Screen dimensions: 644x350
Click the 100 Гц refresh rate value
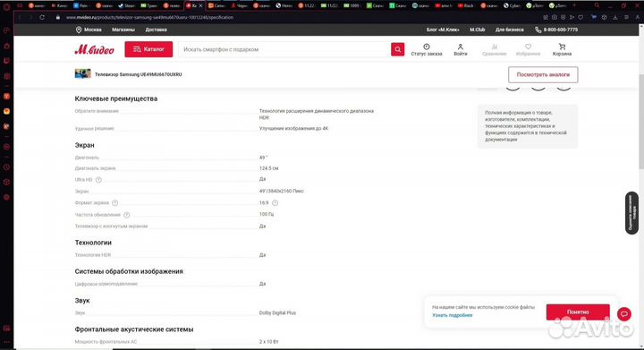pyautogui.click(x=267, y=215)
